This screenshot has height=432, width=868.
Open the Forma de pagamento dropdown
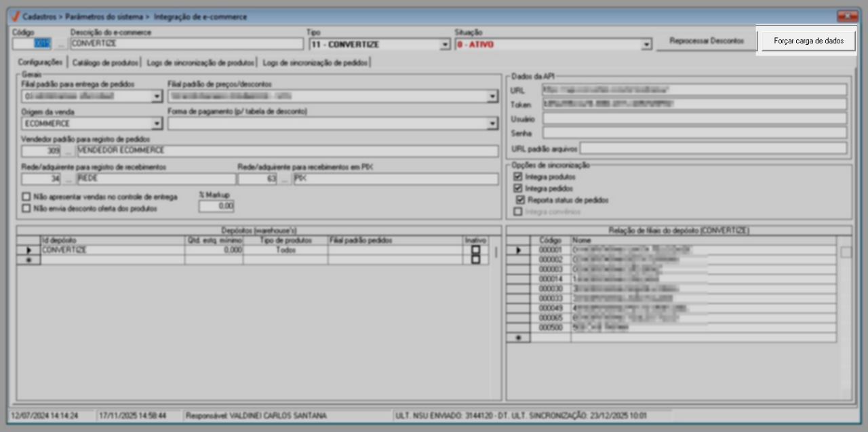(492, 123)
